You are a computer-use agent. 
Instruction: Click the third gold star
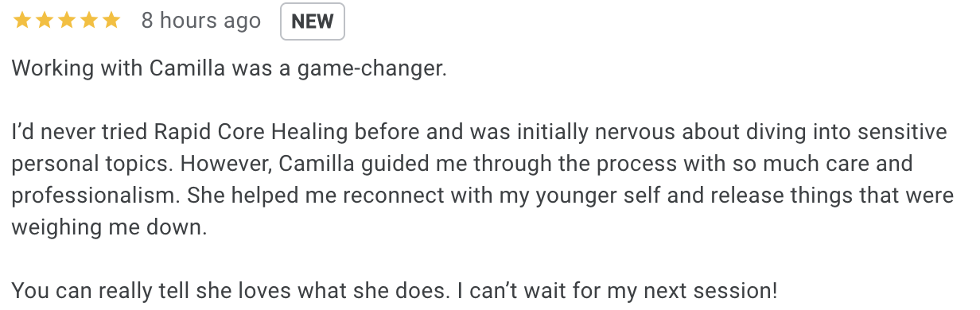67,21
